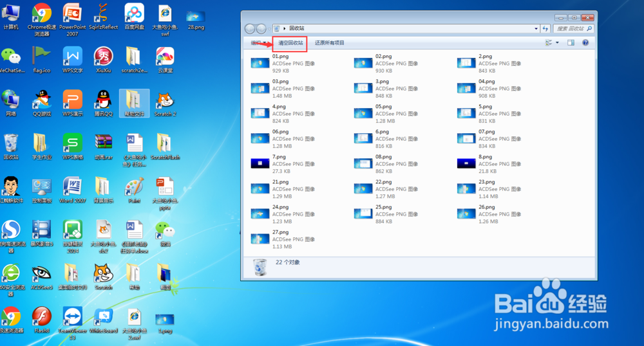Select the 4.png file

tap(283, 114)
